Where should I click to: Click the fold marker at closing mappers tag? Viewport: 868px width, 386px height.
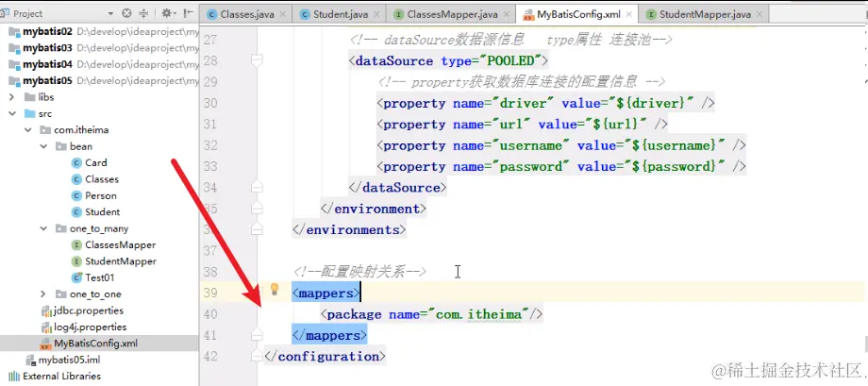coord(257,334)
